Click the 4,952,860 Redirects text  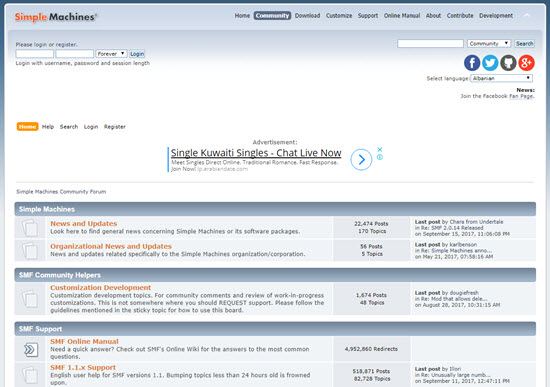pyautogui.click(x=371, y=349)
